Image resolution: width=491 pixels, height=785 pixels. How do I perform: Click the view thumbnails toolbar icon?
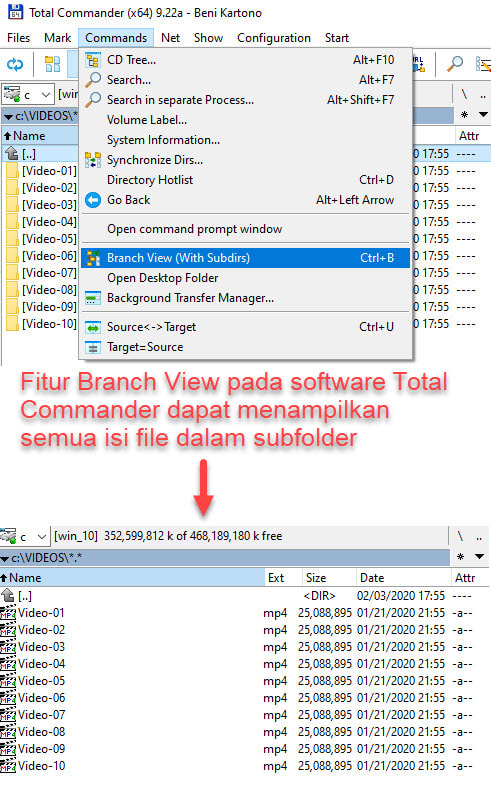53,64
